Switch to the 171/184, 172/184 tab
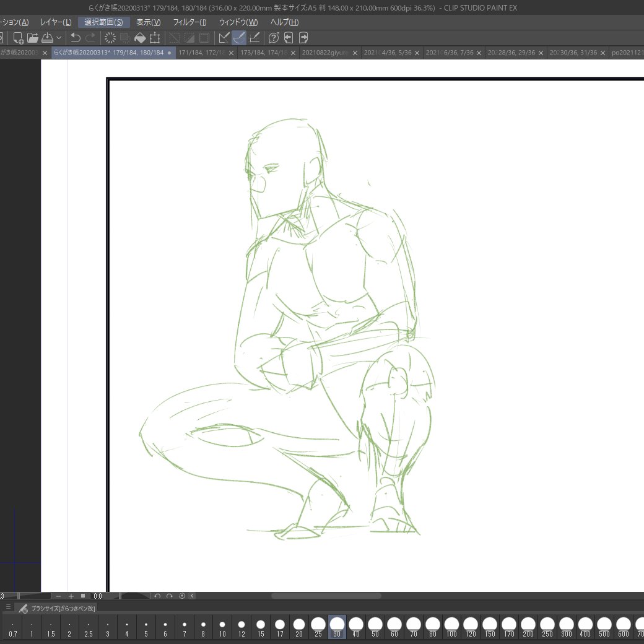 pyautogui.click(x=202, y=53)
